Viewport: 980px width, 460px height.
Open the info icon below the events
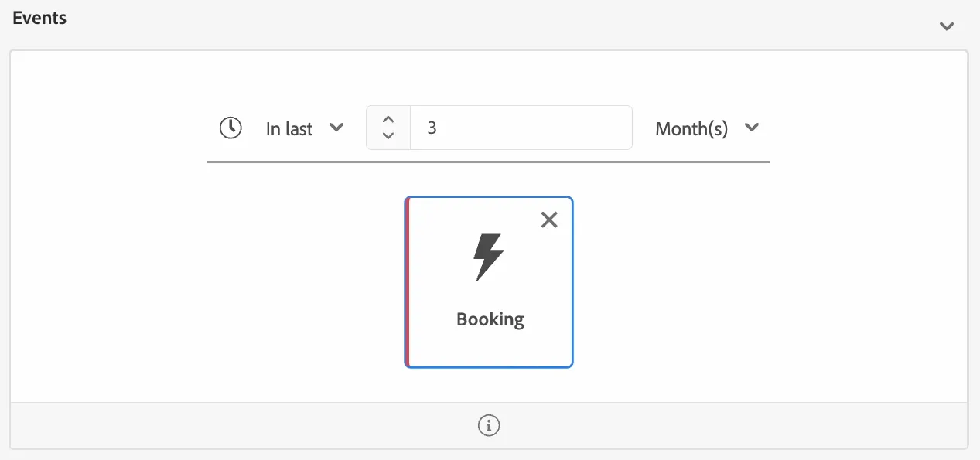coord(489,424)
